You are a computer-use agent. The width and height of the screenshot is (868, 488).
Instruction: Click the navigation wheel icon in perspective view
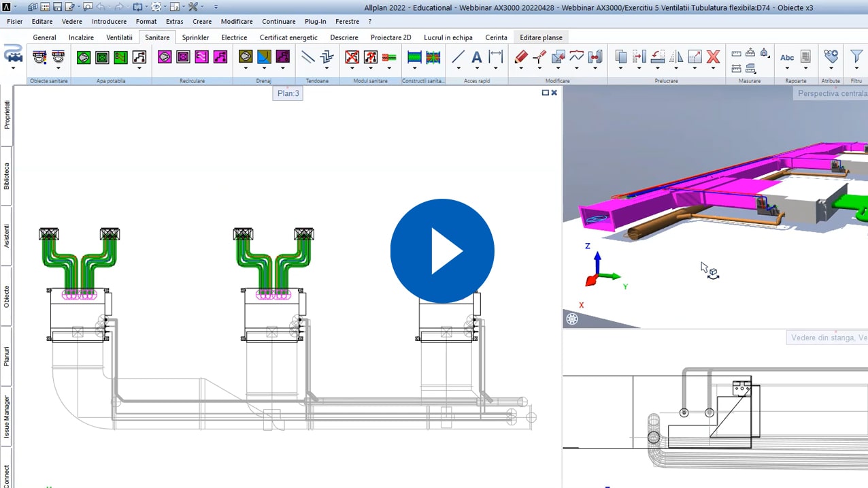(572, 319)
